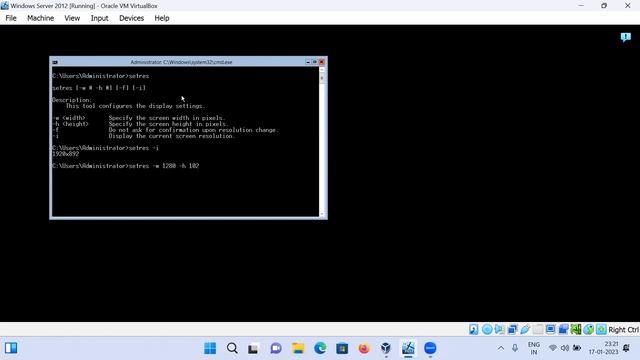
Task: Click network adapter indicator in status bar
Action: [x=512, y=329]
